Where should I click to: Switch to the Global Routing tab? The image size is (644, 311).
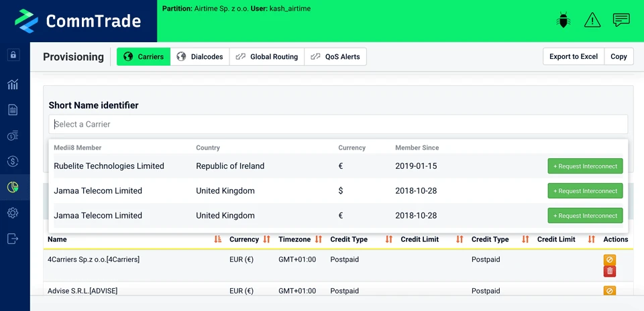pos(266,56)
